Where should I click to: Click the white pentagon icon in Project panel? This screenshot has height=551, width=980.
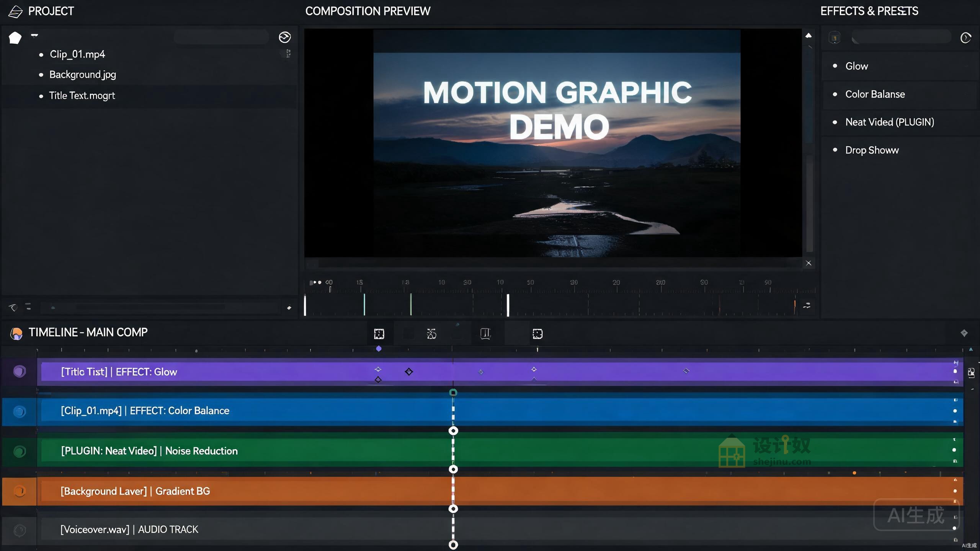tap(15, 38)
